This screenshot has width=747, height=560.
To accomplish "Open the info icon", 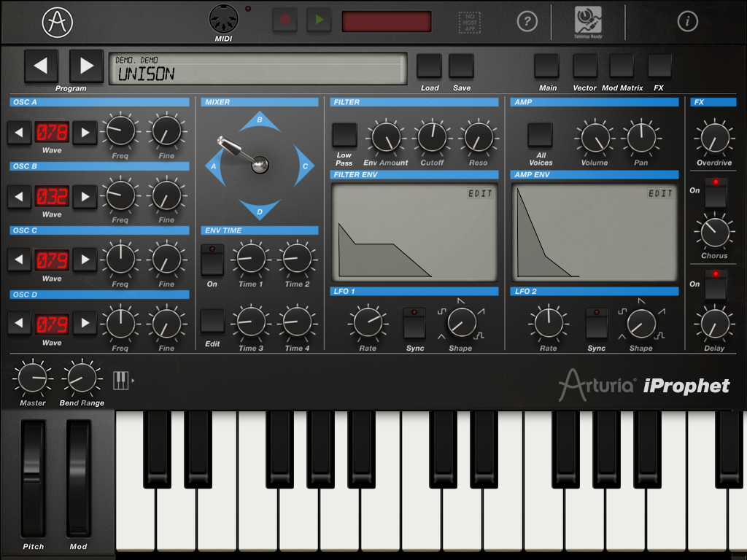I will [687, 21].
